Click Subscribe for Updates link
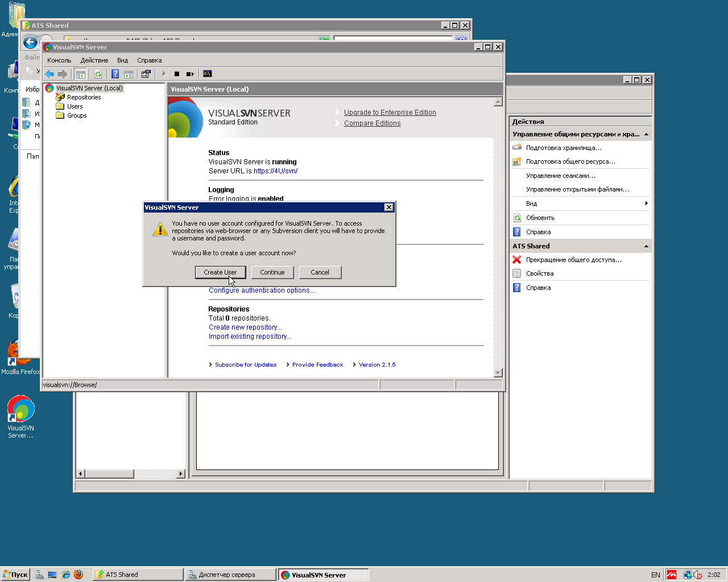The image size is (728, 582). pyautogui.click(x=246, y=365)
